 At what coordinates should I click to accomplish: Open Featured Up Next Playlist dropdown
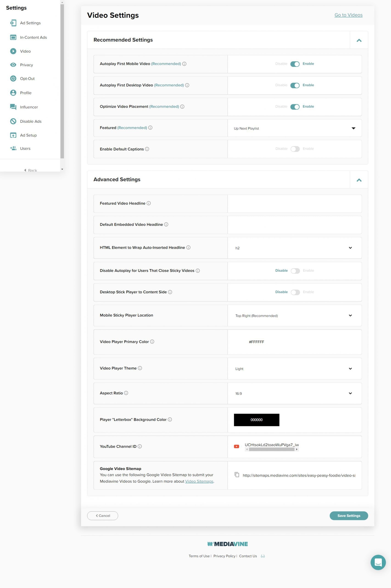point(294,128)
